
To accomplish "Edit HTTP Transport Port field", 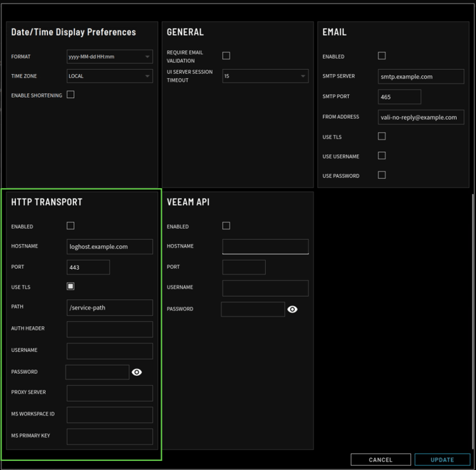I will [x=88, y=267].
